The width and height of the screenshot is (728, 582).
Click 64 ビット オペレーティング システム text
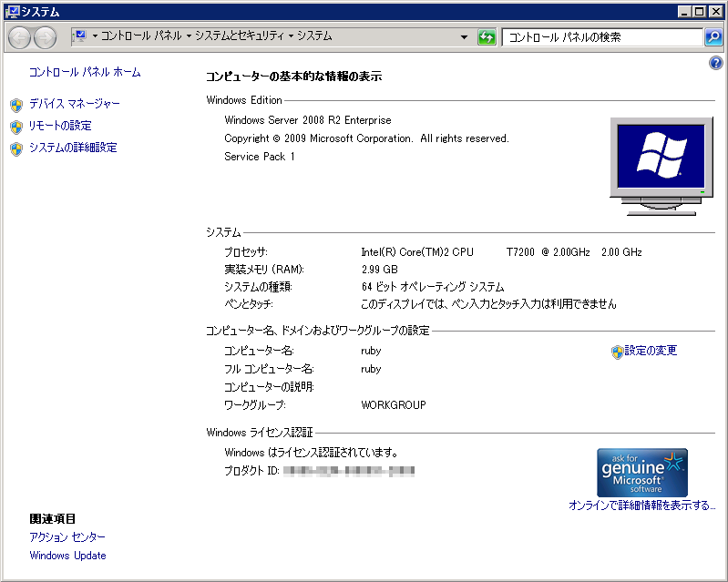click(x=433, y=287)
